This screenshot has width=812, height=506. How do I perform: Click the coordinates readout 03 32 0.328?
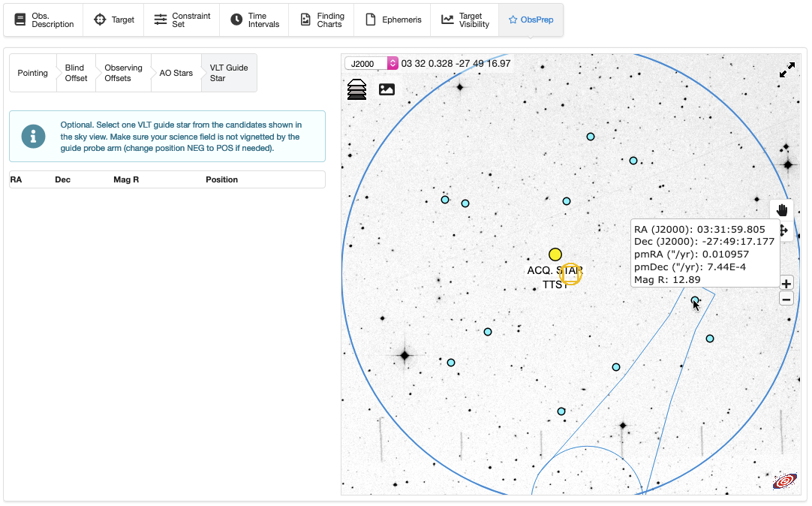456,63
